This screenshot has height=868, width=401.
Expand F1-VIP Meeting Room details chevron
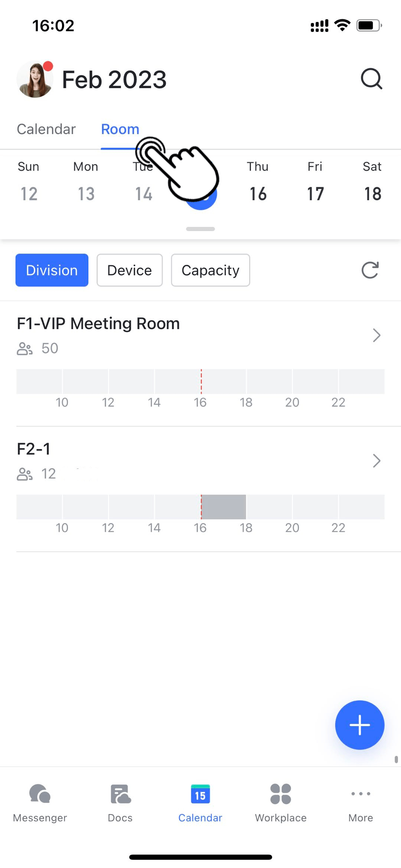pos(376,335)
